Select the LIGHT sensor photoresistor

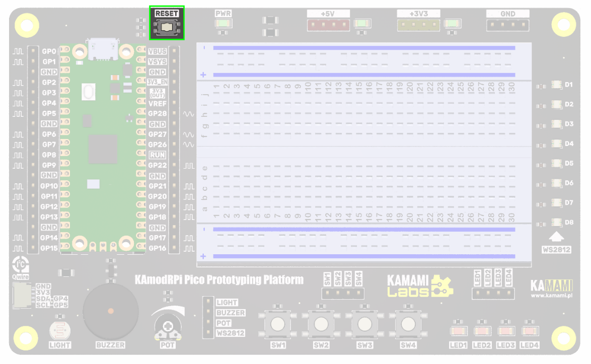[60, 331]
